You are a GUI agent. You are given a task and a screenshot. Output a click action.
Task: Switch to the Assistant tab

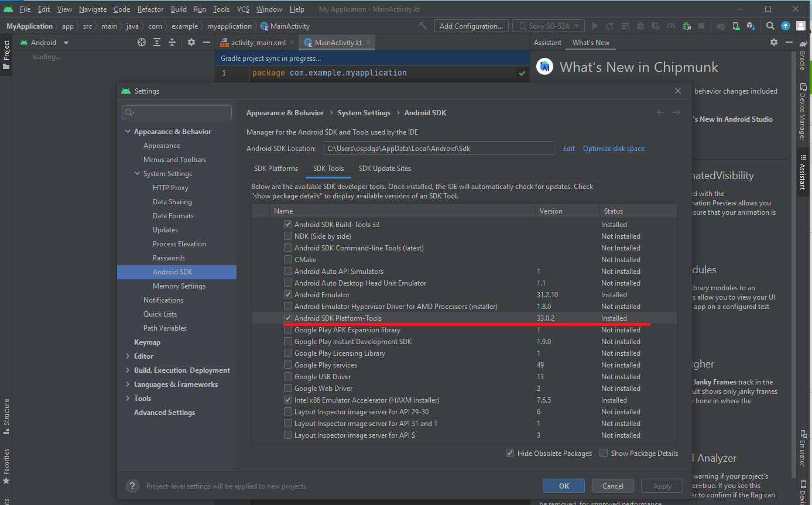pyautogui.click(x=547, y=43)
